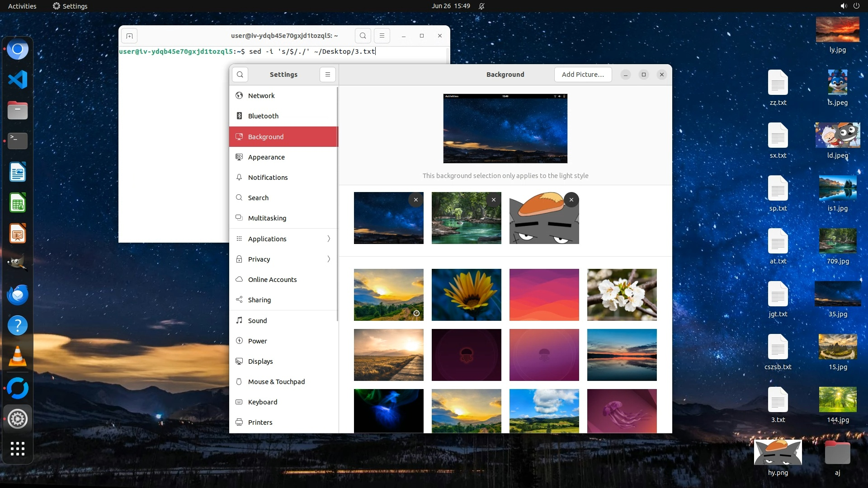Click the terminal new tab icon
Screen dimensions: 868x488
[129, 36]
